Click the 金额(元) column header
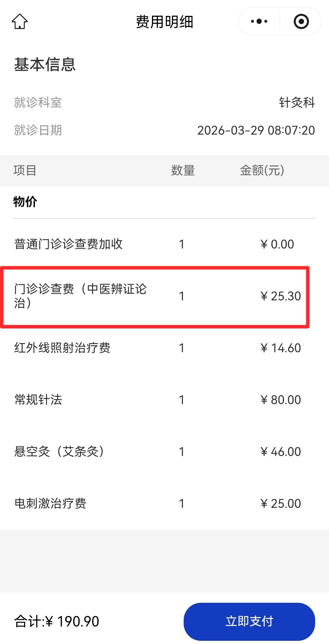This screenshot has height=644, width=329. (261, 171)
